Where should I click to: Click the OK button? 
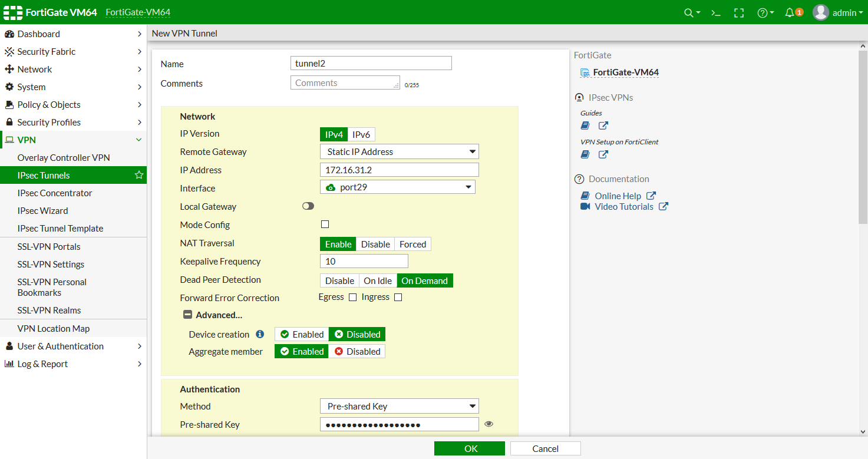pos(470,448)
